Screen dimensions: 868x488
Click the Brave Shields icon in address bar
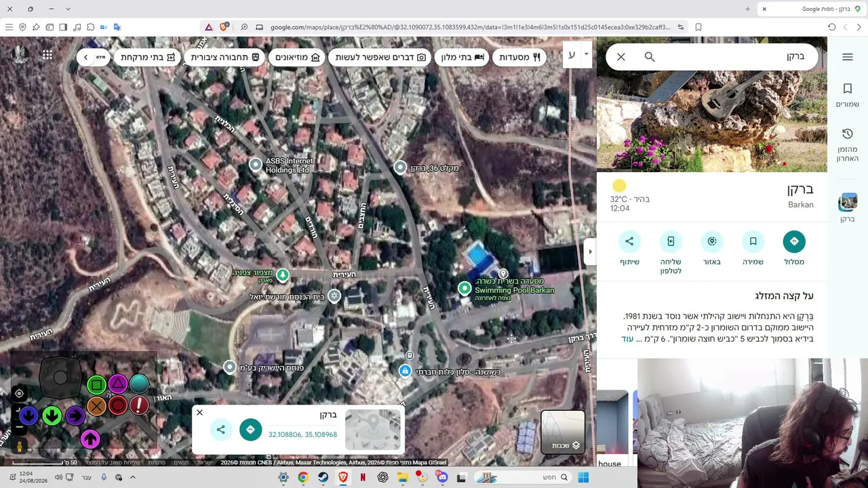pyautogui.click(x=224, y=27)
